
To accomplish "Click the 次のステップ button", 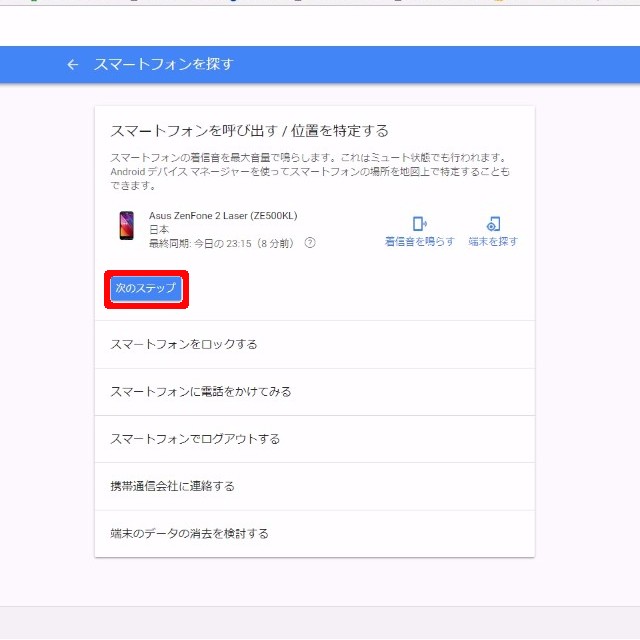I will pos(146,289).
